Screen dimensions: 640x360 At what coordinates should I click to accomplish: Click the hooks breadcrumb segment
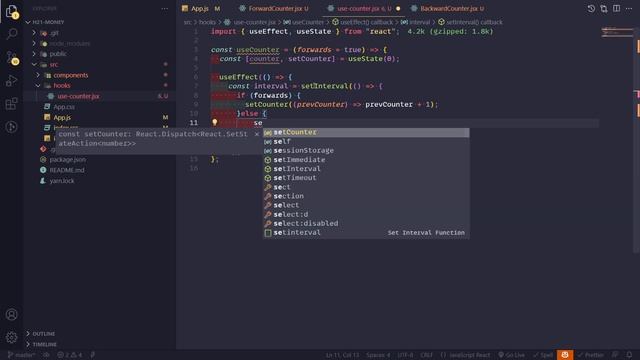207,22
